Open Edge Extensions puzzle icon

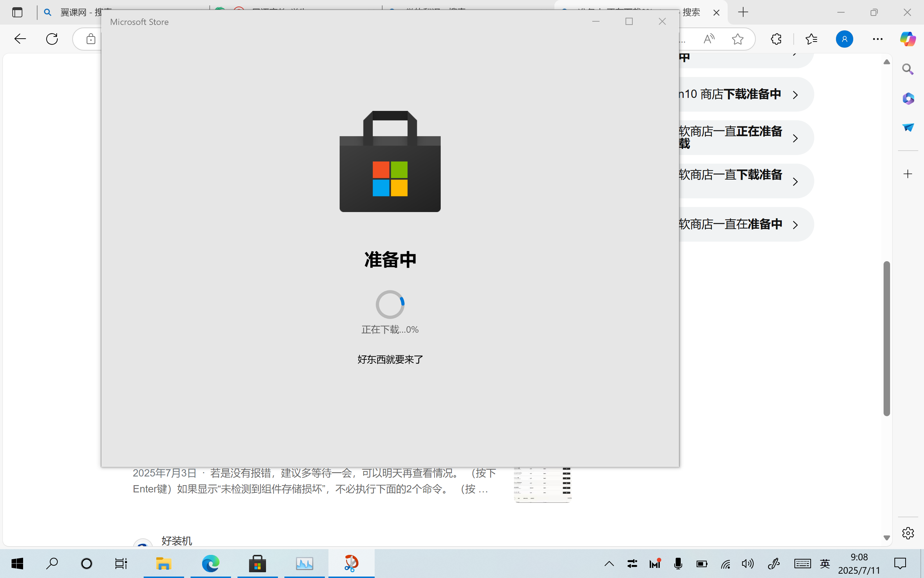[776, 39]
